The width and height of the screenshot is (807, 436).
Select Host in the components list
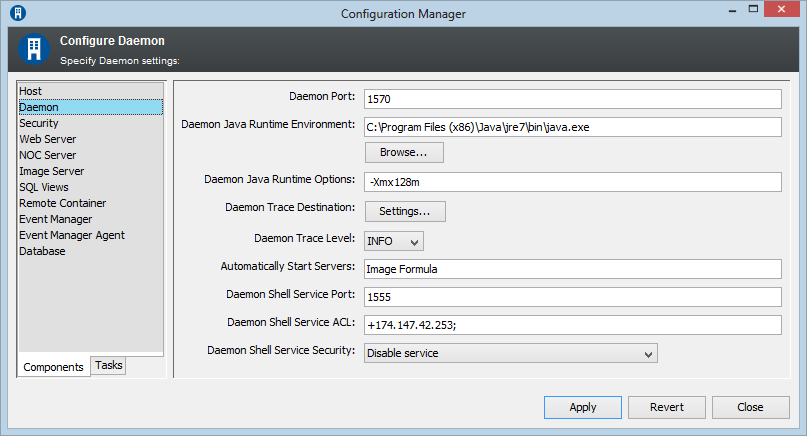click(x=91, y=91)
